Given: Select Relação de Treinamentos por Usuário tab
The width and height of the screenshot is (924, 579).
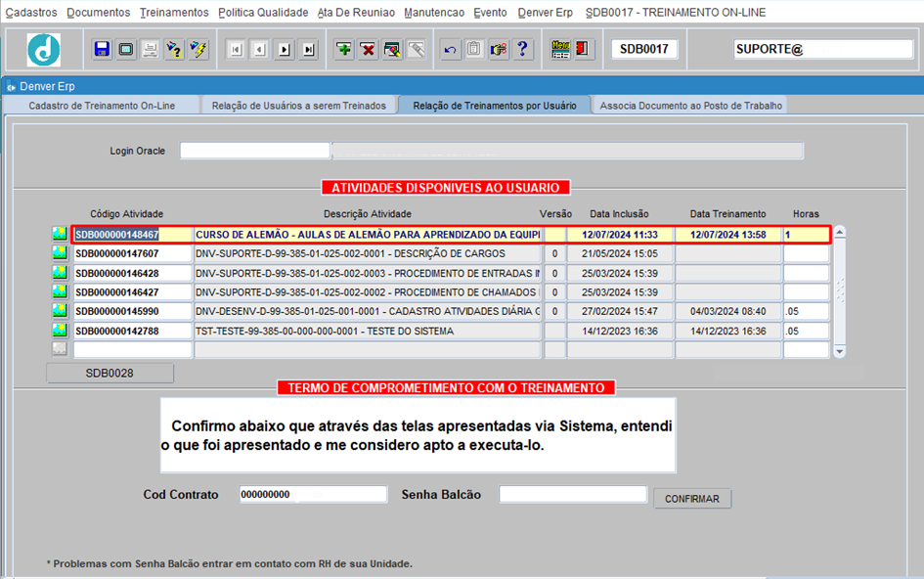Looking at the screenshot, I should [x=495, y=106].
